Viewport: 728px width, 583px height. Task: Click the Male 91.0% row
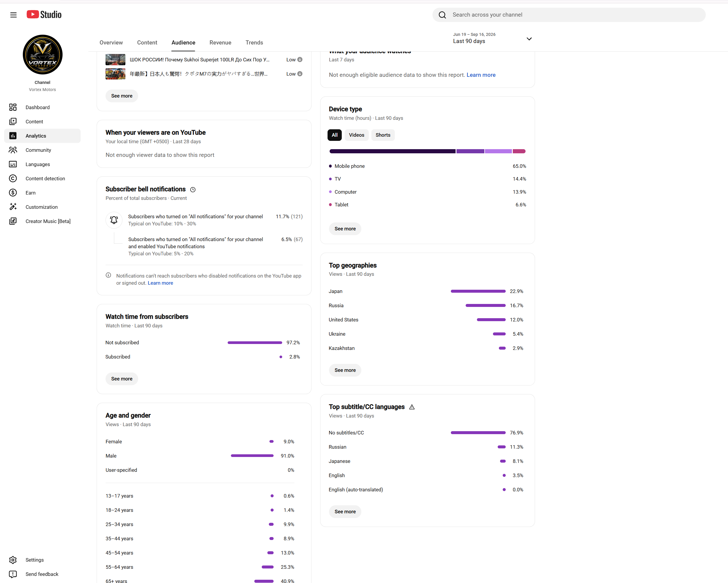coord(200,456)
